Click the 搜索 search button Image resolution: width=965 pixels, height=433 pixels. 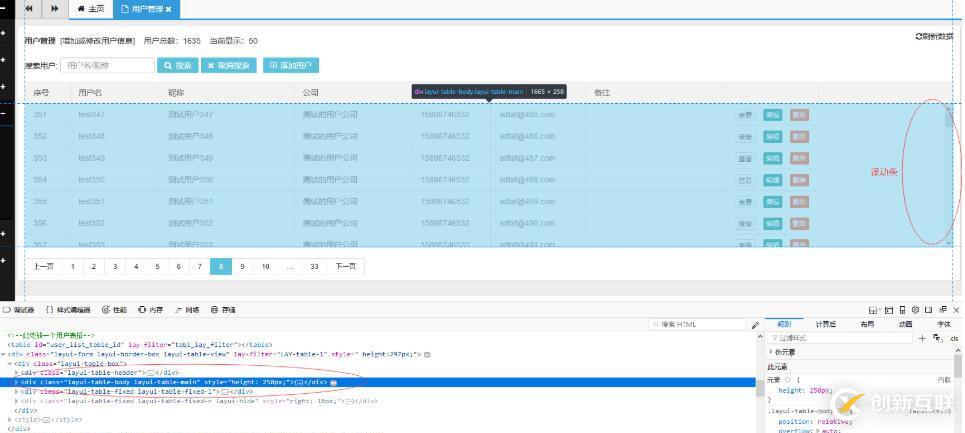point(178,65)
